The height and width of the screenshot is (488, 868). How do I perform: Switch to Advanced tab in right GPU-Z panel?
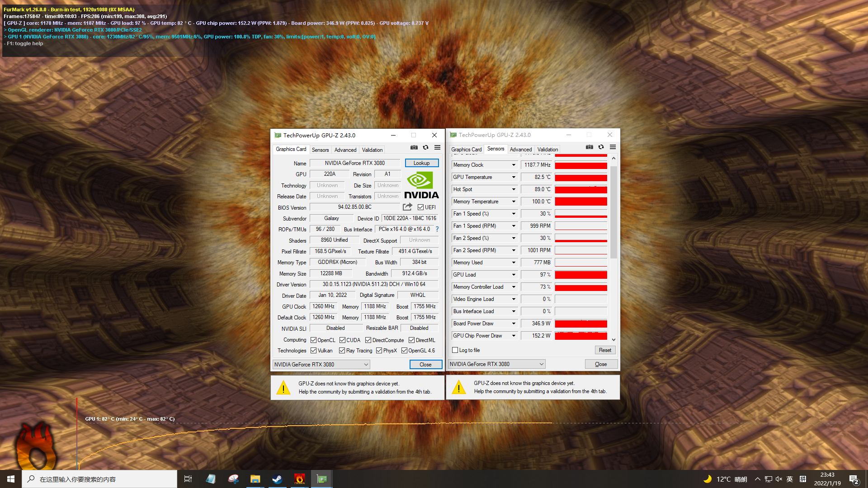519,149
